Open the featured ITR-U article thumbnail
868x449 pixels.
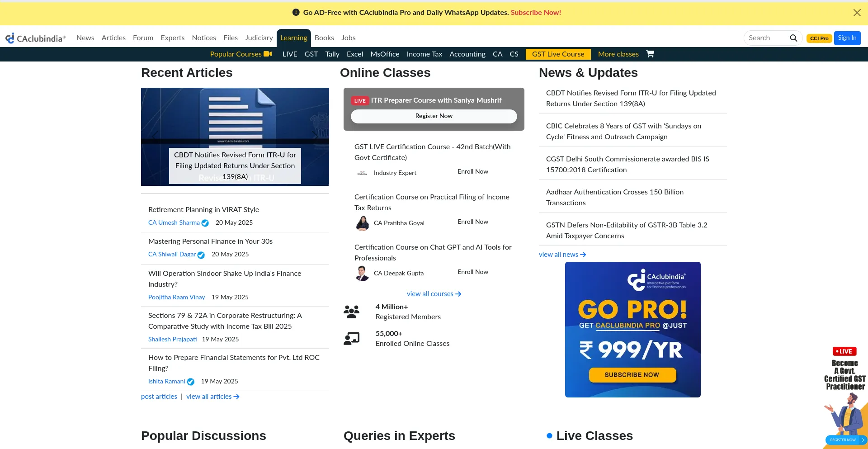pyautogui.click(x=235, y=137)
